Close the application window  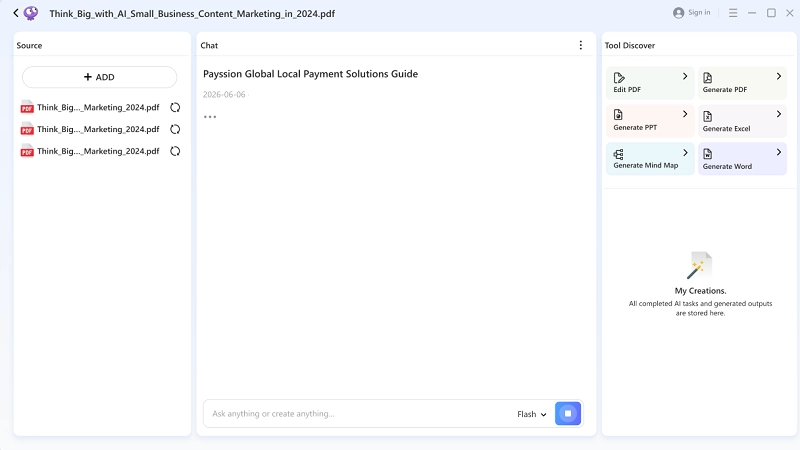790,13
